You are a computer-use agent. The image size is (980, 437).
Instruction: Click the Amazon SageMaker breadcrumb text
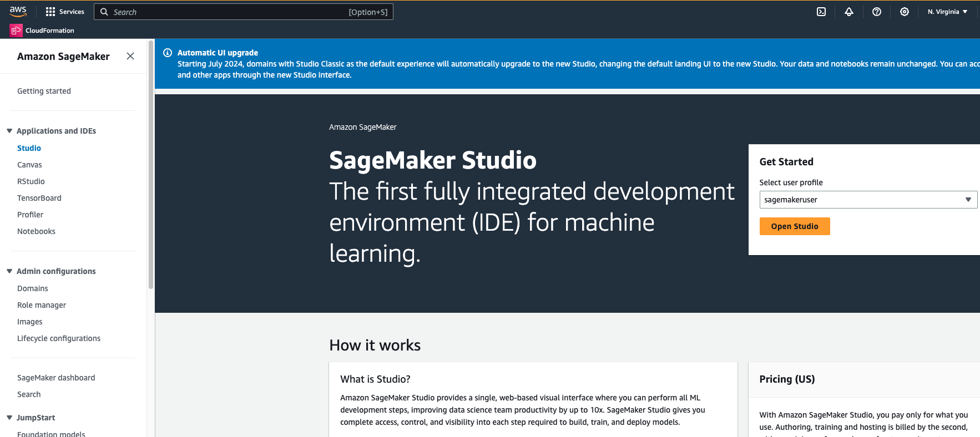coord(363,127)
